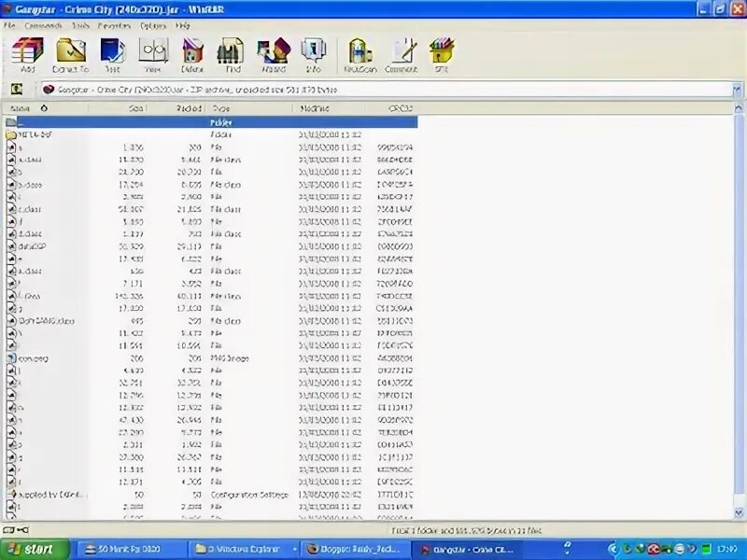Click the file list scroll up arrow
This screenshot has height=560, width=747.
coord(738,108)
